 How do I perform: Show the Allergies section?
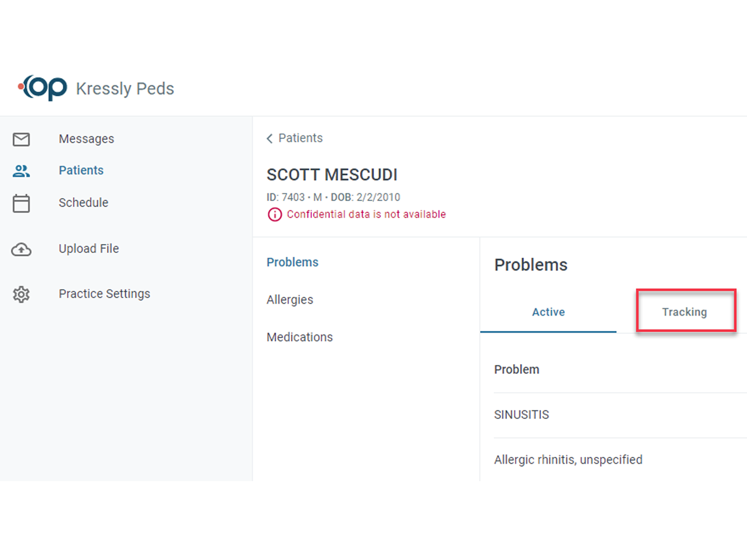tap(290, 300)
